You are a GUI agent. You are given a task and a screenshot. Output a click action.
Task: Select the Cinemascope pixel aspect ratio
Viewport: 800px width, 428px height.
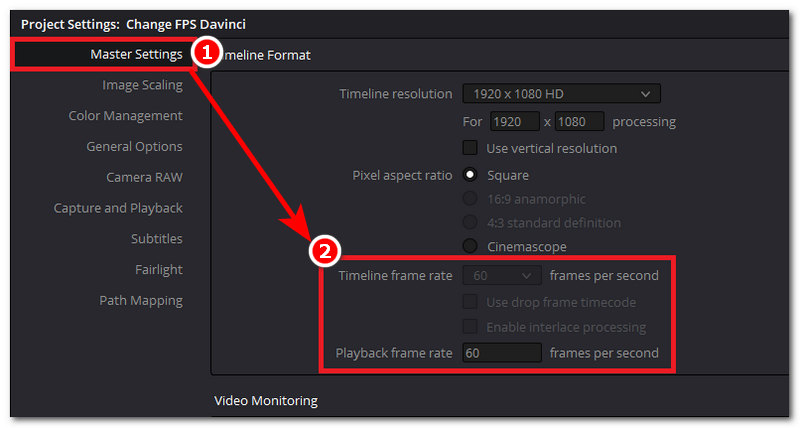tap(470, 246)
